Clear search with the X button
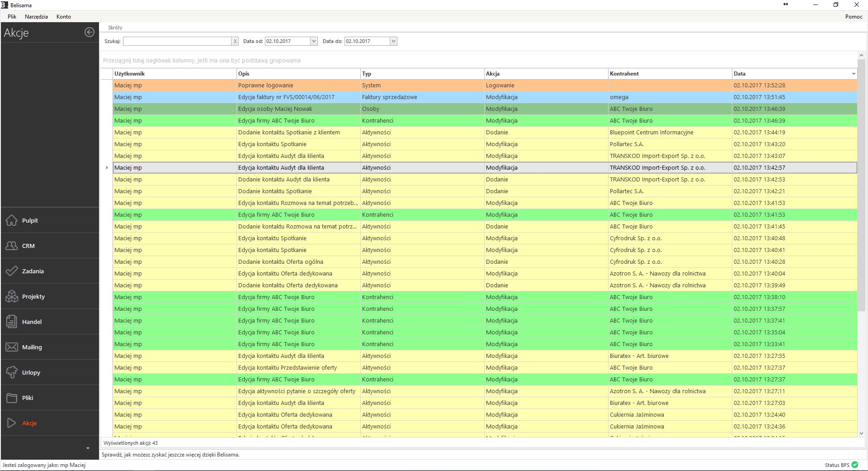Image resolution: width=868 pixels, height=471 pixels. (x=235, y=41)
